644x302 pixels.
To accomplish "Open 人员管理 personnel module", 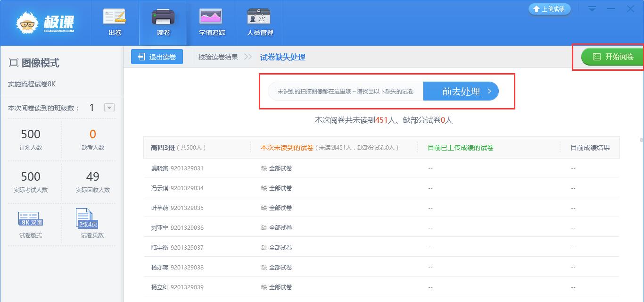I will tap(260, 23).
